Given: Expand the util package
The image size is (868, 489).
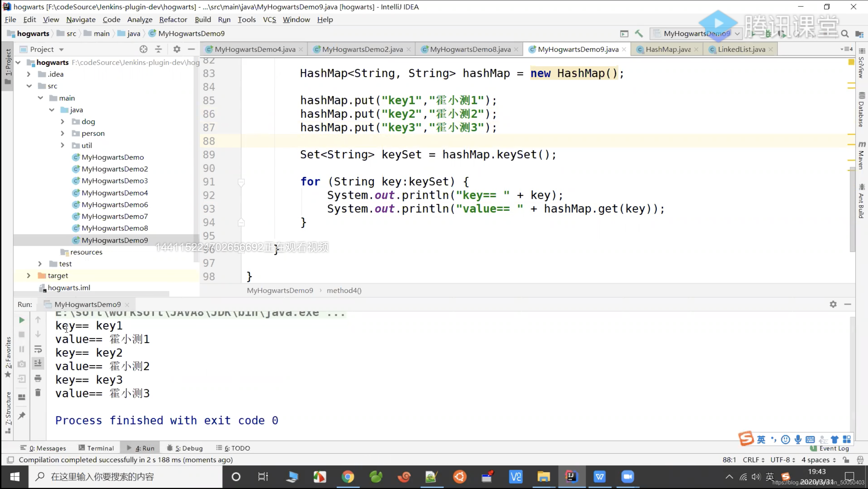Looking at the screenshot, I should tap(62, 145).
